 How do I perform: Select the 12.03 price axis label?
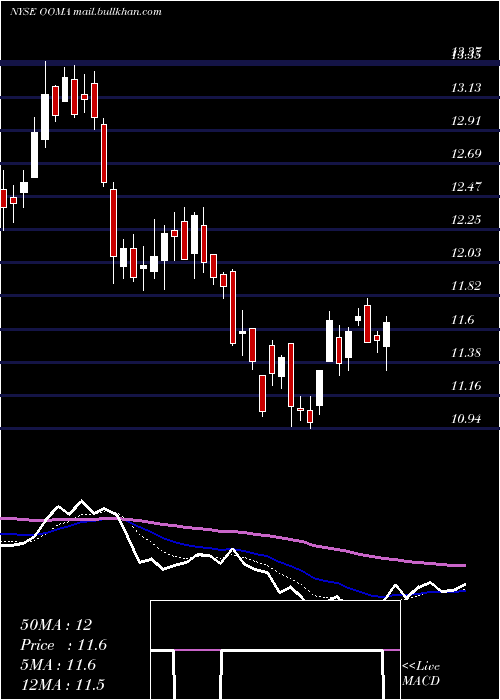click(x=466, y=253)
